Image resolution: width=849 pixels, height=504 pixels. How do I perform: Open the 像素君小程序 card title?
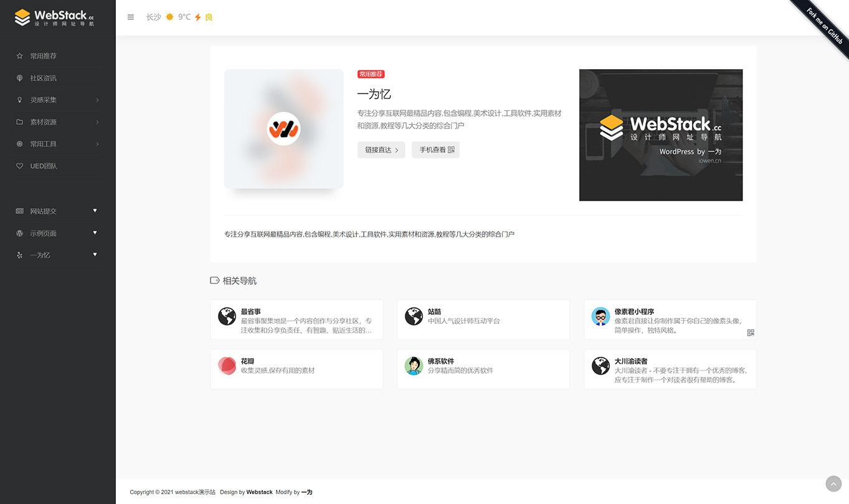tap(634, 311)
